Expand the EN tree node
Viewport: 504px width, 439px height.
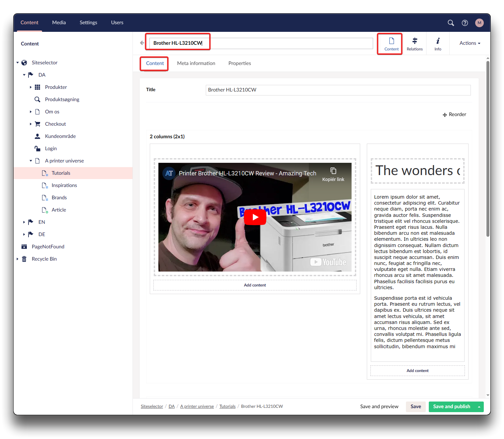pos(24,222)
